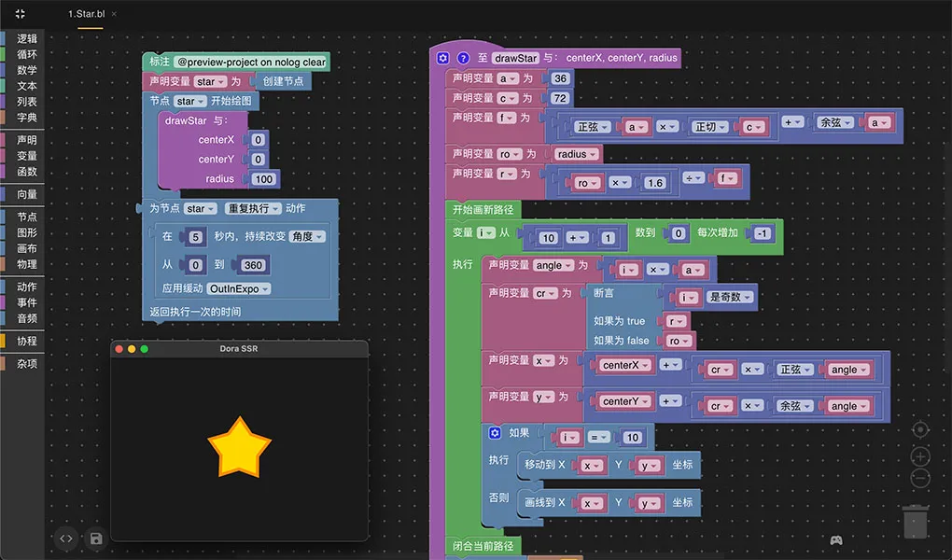Select the 开始画新路径 block
The width and height of the screenshot is (952, 560).
point(483,210)
